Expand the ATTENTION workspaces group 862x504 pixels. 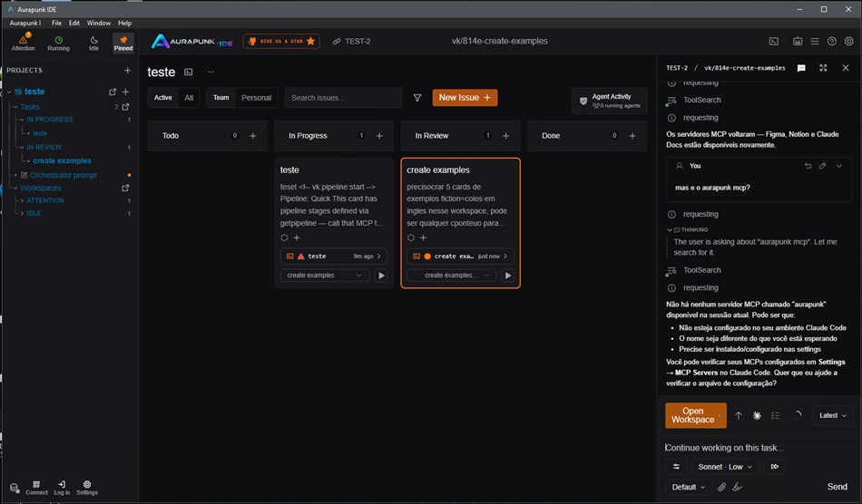(x=22, y=200)
